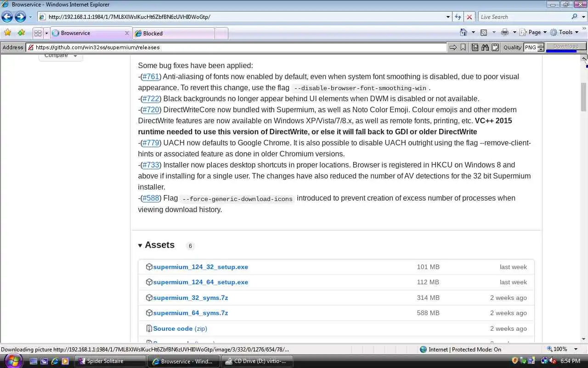Click the security shield tray icon
588x368 pixels.
tap(515, 361)
